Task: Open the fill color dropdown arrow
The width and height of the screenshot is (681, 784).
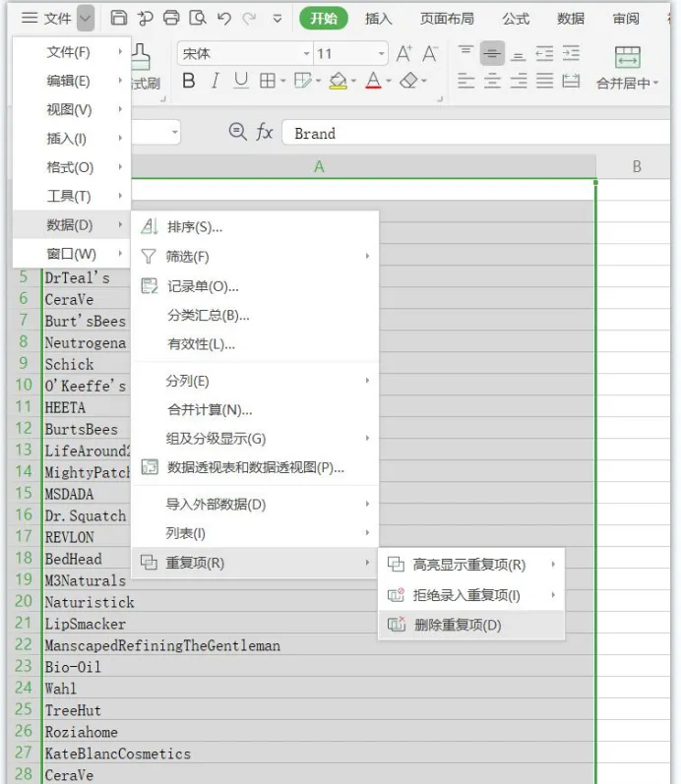Action: click(353, 81)
